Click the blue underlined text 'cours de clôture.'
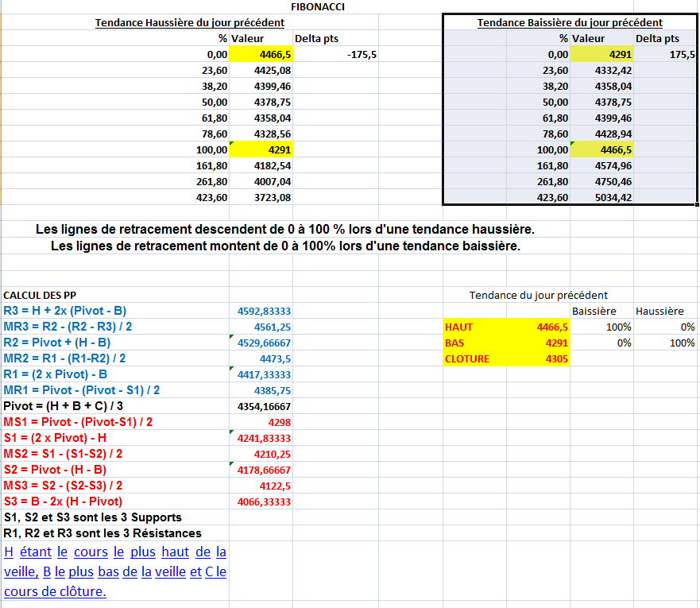 pyautogui.click(x=55, y=591)
